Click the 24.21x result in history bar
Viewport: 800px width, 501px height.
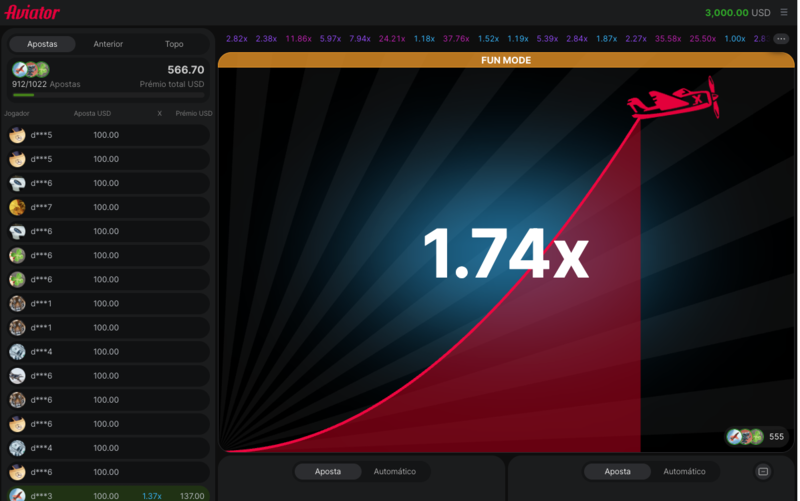pos(392,39)
